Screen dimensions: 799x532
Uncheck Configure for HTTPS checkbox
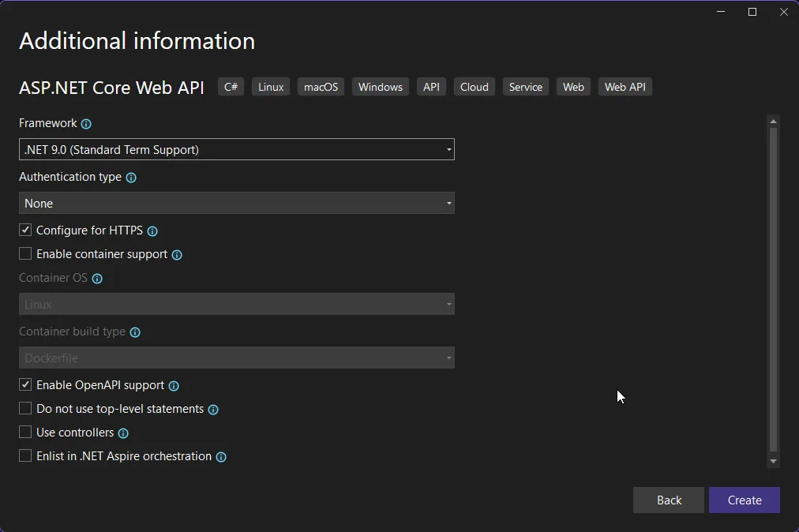25,230
